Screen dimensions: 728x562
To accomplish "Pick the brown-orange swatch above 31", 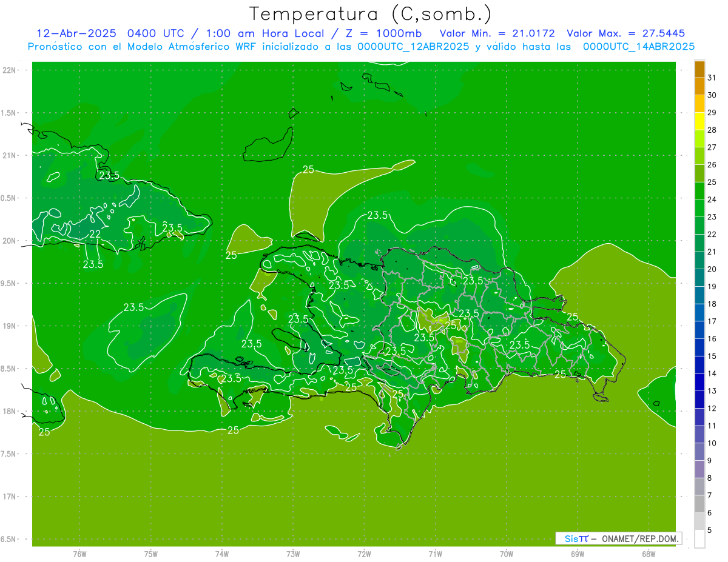I will pos(699,69).
